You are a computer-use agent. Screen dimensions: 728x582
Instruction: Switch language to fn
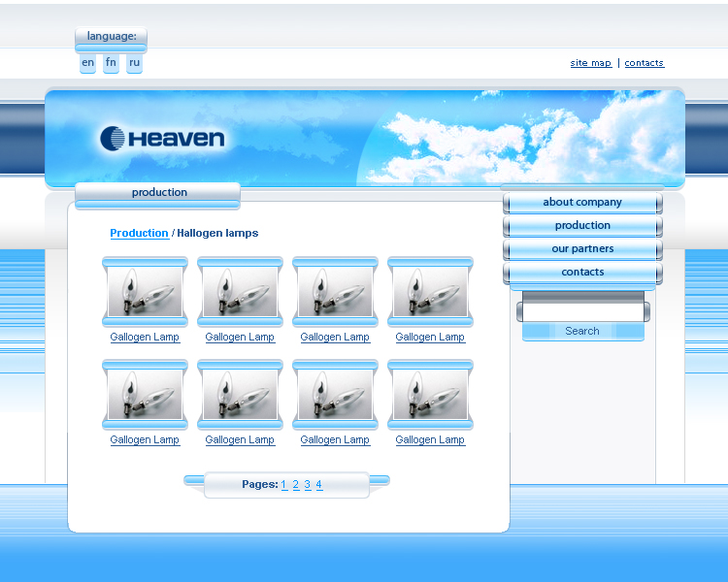pos(111,63)
